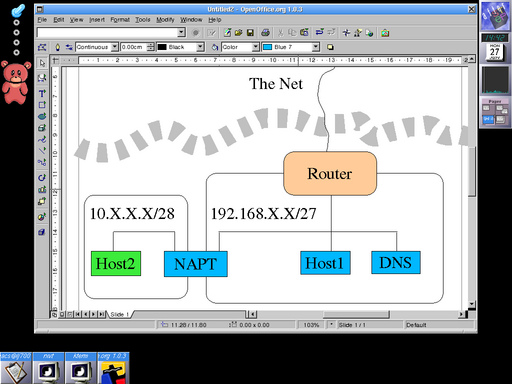Choose the Ellipse tool

coord(42,116)
